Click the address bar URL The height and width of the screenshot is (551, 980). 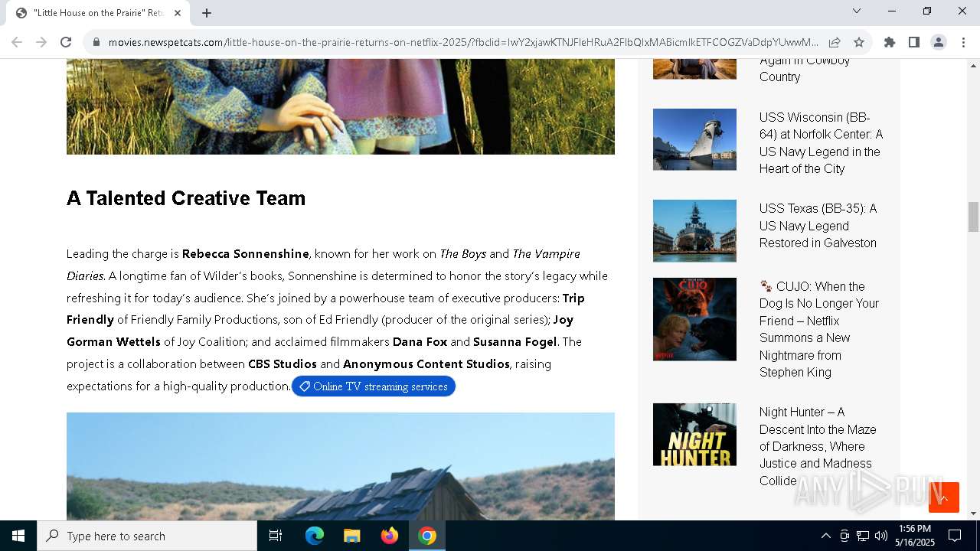click(462, 42)
